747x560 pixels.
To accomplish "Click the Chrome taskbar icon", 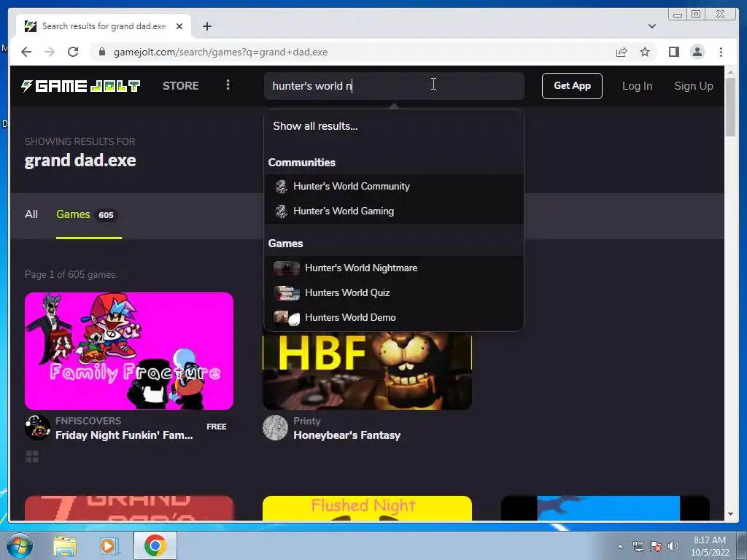I will [x=155, y=545].
